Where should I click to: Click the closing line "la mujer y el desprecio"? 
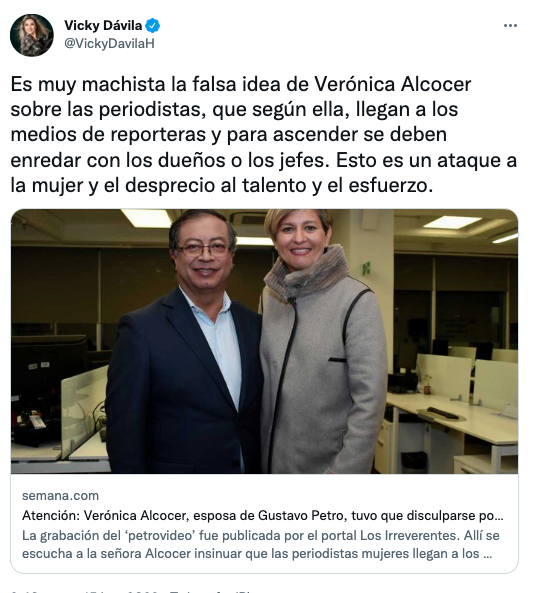[222, 186]
